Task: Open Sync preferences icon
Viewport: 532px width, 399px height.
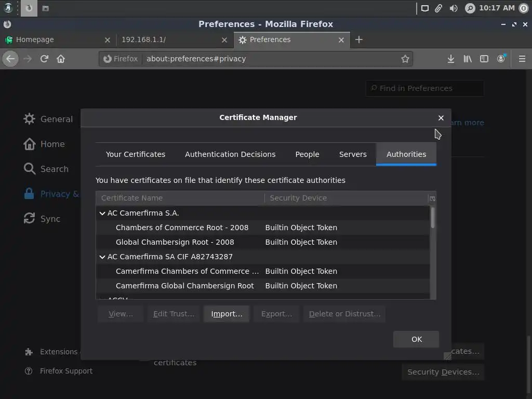Action: [29, 218]
